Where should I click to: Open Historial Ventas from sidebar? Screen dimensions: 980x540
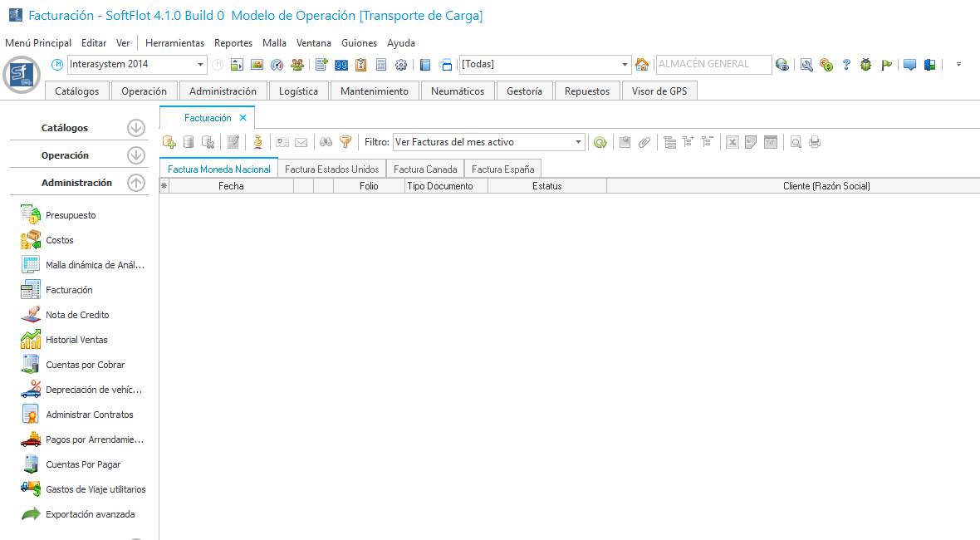pyautogui.click(x=76, y=340)
